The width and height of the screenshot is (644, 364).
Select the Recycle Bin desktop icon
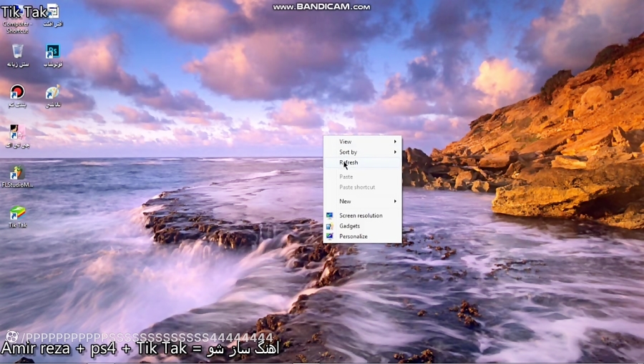[x=18, y=51]
